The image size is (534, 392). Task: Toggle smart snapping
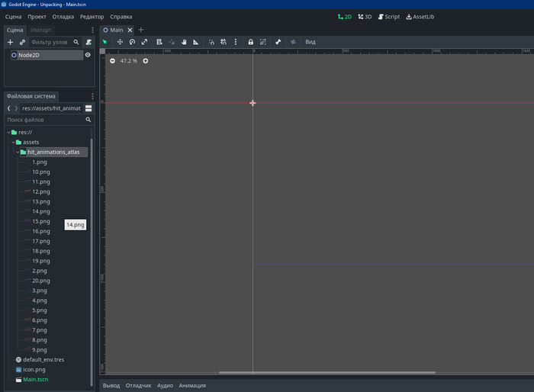click(x=211, y=42)
